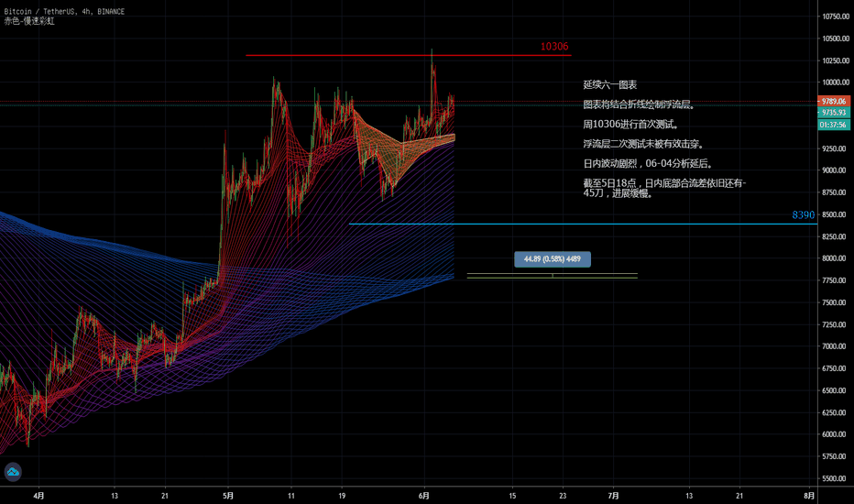854x504 pixels.
Task: Click the 5500.00 price axis label
Action: point(836,479)
